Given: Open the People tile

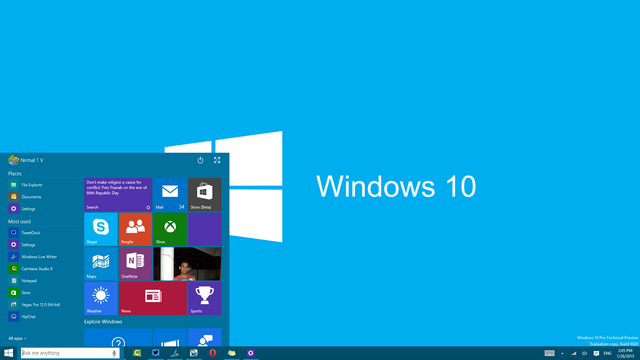Looking at the screenshot, I should pos(135,229).
